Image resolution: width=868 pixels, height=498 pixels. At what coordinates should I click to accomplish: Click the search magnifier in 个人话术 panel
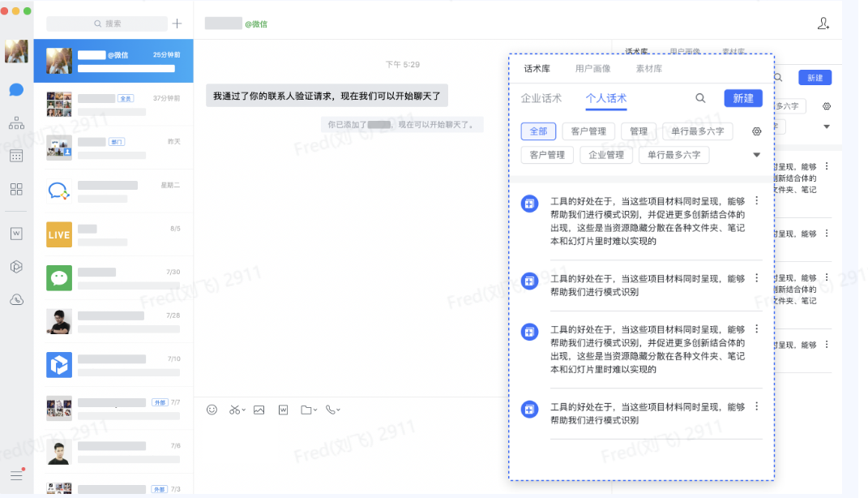pyautogui.click(x=700, y=98)
